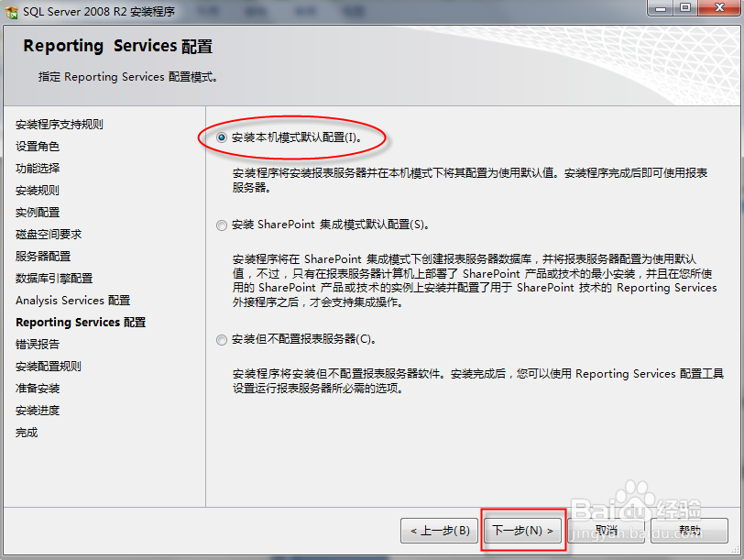Click 下一步(N) next button
This screenshot has width=744, height=560.
[523, 530]
